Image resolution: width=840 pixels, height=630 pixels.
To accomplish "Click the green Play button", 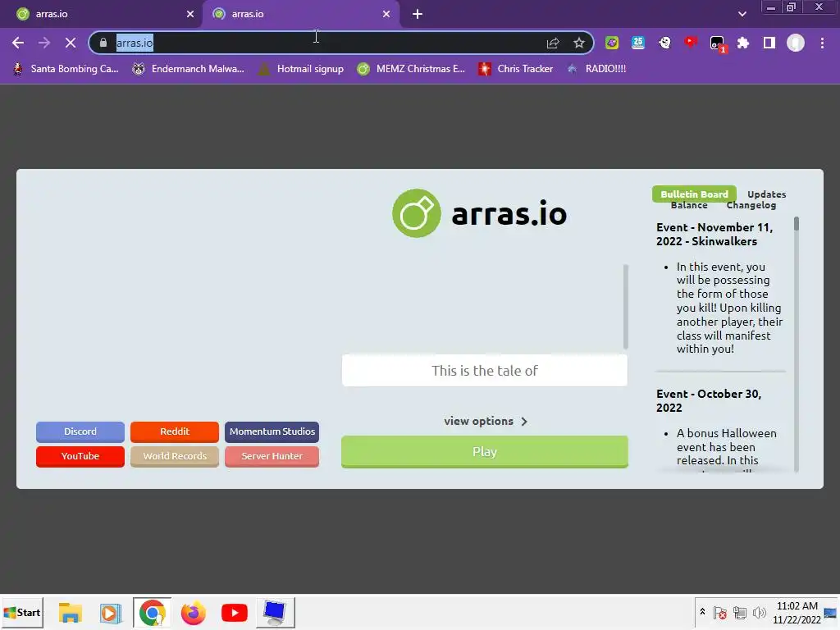I will pyautogui.click(x=484, y=452).
